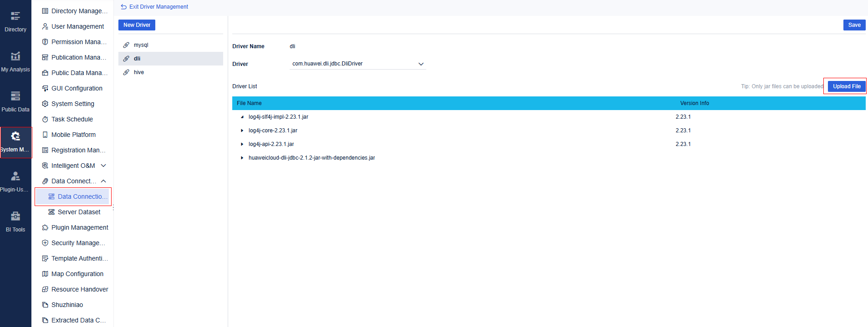Click the Version Info column header

(x=694, y=103)
